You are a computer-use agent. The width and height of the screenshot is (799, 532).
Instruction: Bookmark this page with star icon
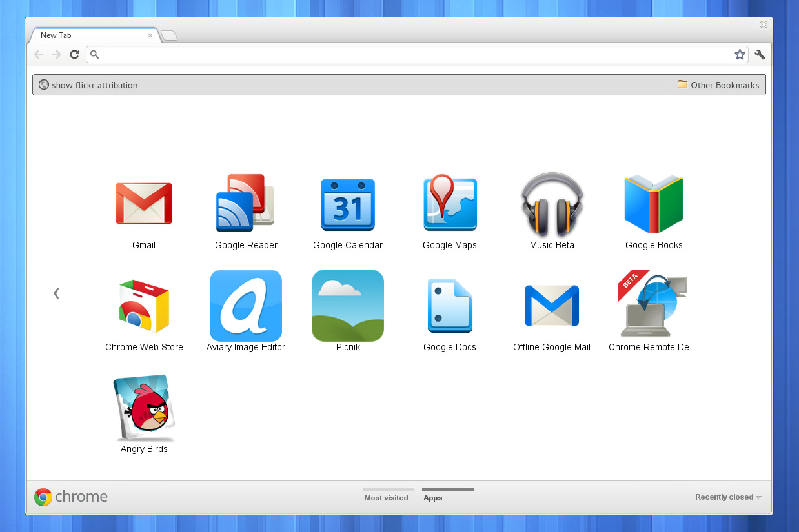point(740,55)
